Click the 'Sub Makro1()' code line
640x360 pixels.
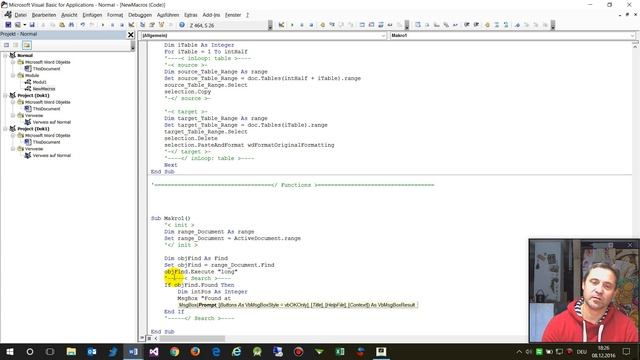tap(171, 218)
